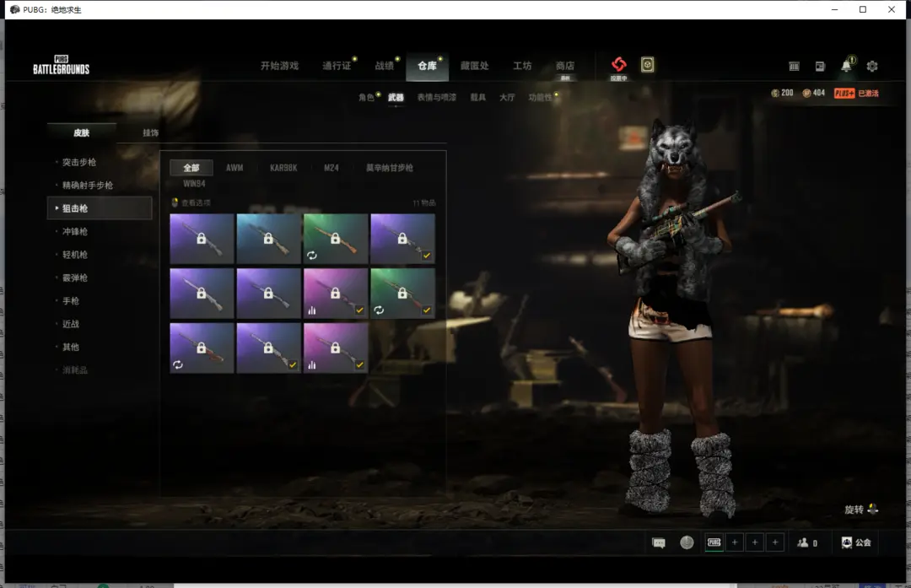Switch to the 商店 top menu tab
This screenshot has width=911, height=588.
coord(564,66)
